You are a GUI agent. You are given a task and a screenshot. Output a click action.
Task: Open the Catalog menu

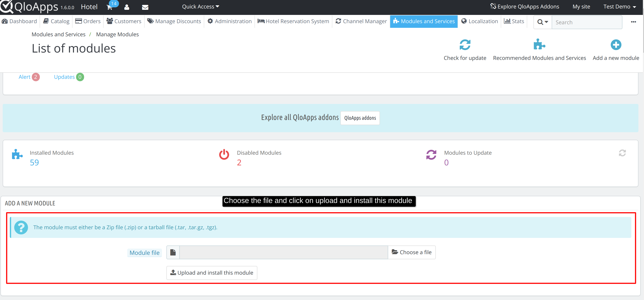click(x=57, y=21)
